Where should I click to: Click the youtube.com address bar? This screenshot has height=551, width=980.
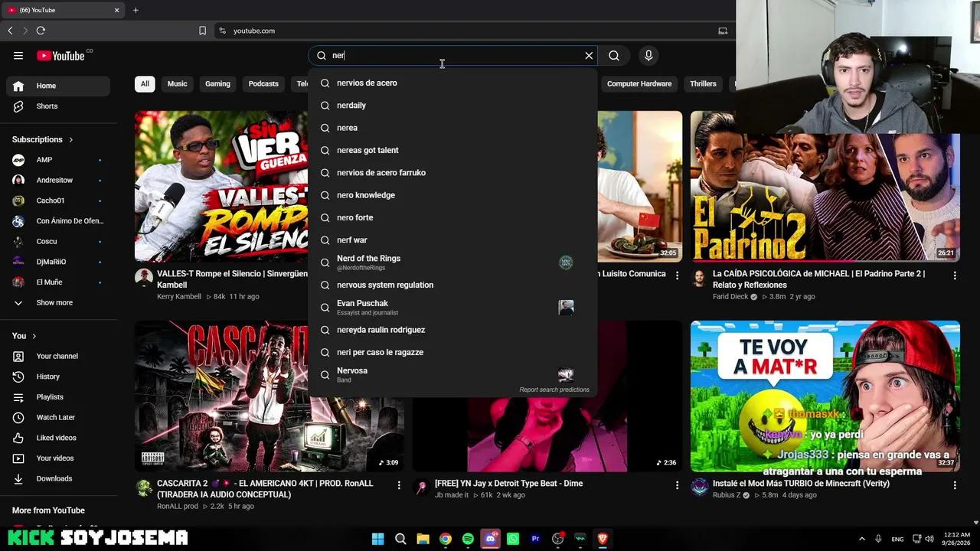tap(467, 31)
